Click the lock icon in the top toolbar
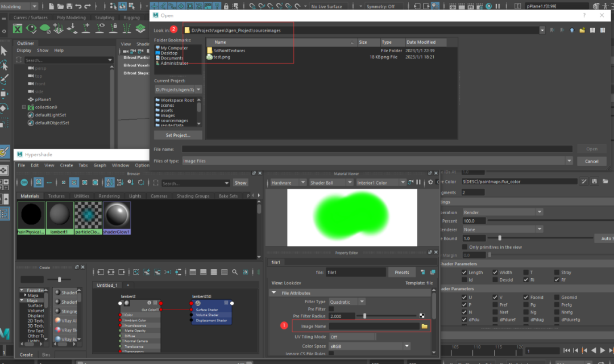This screenshot has height=364, width=614. coord(226,6)
